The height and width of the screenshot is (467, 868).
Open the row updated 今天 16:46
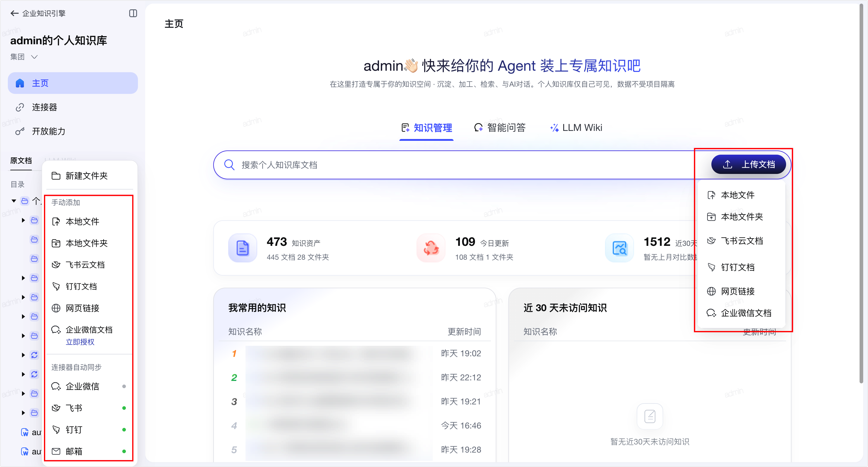(x=355, y=426)
